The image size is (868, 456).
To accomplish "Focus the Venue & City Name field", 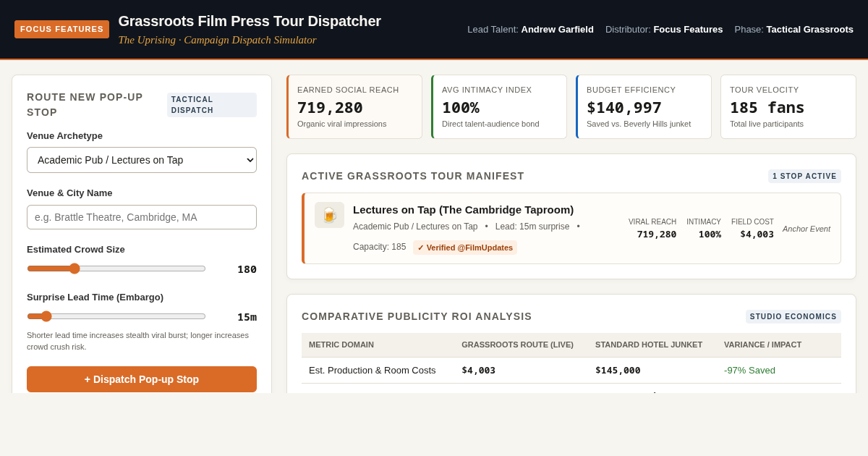I will click(x=142, y=217).
